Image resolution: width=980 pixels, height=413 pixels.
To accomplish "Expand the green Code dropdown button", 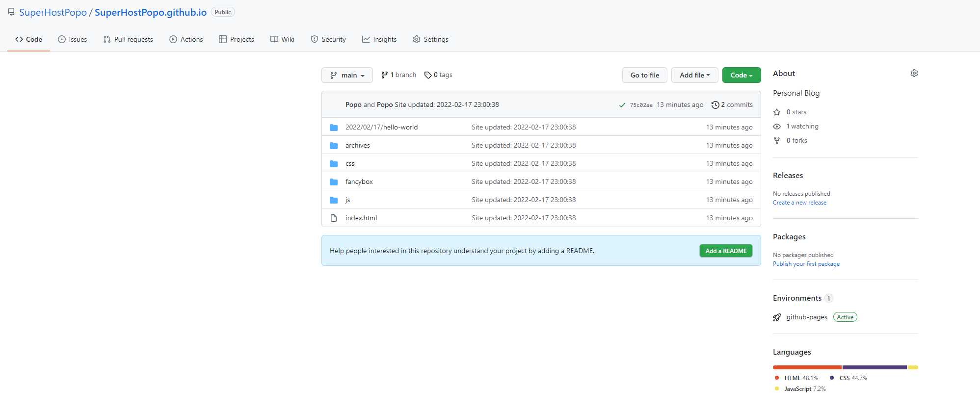I will 742,75.
